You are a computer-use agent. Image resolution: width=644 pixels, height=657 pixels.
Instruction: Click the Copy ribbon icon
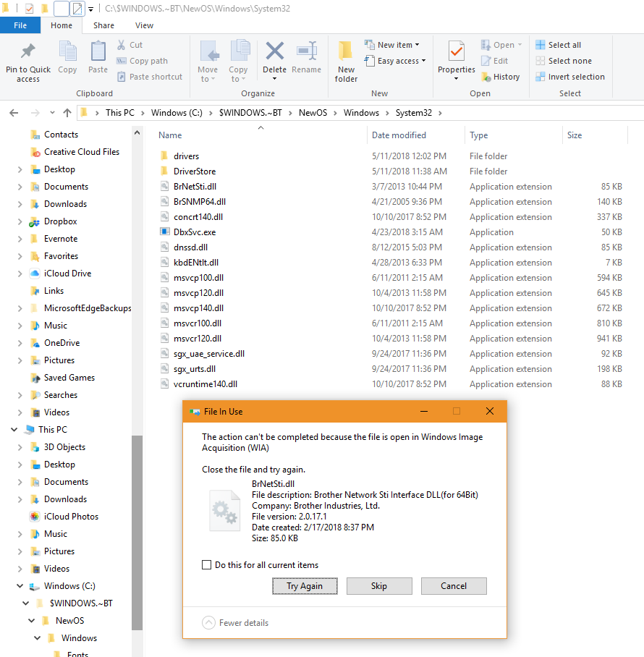[x=67, y=52]
